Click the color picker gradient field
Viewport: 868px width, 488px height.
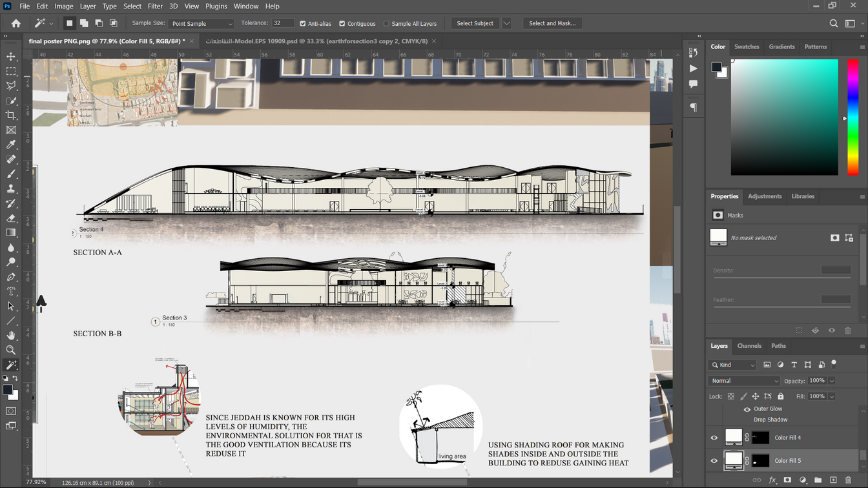[x=784, y=117]
